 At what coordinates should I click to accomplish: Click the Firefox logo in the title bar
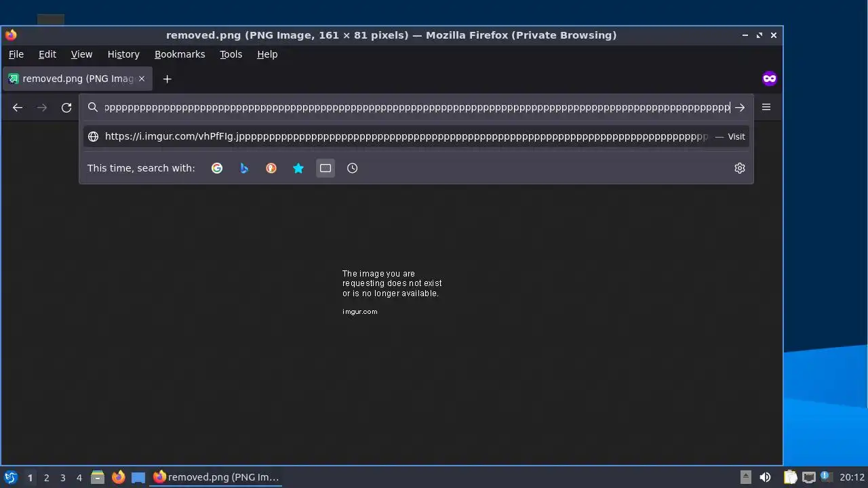tap(11, 35)
